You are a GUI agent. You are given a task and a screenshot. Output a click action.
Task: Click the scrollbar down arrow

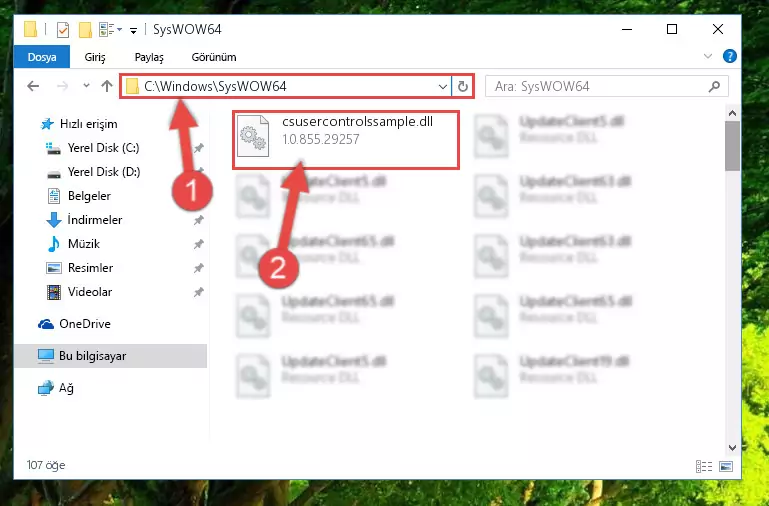point(732,448)
